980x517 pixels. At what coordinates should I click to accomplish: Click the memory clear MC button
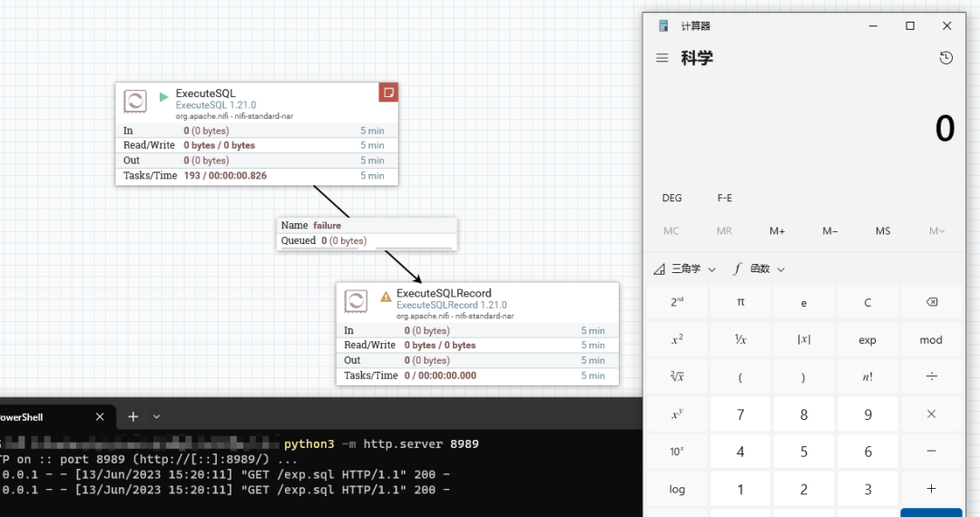[x=671, y=231]
